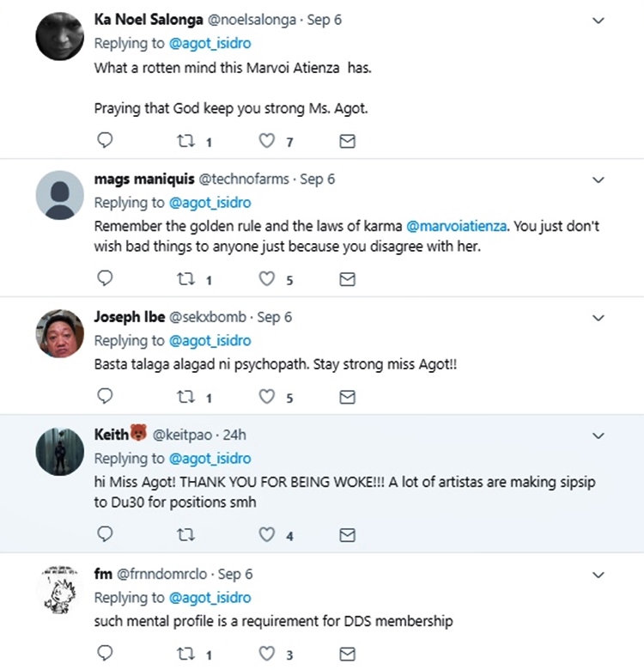This screenshot has width=644, height=670.
Task: Click @agot_isidro link in fm's reply
Action: (210, 597)
